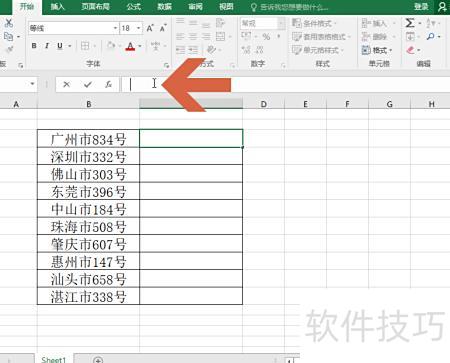Click the Decrease Indent icon
Viewport: 450px width, 363px height.
tap(180, 50)
